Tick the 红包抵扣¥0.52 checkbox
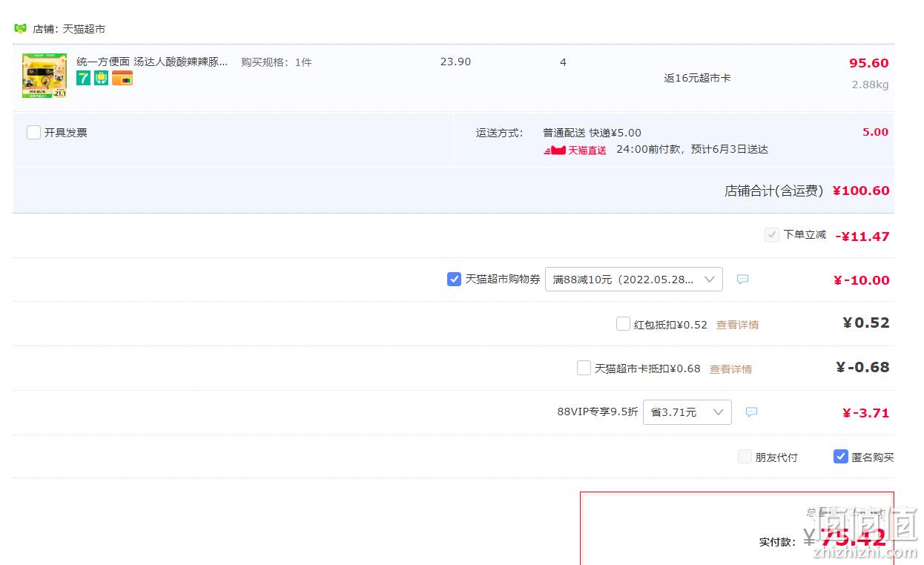Viewport: 924px width, 565px height. 623,324
